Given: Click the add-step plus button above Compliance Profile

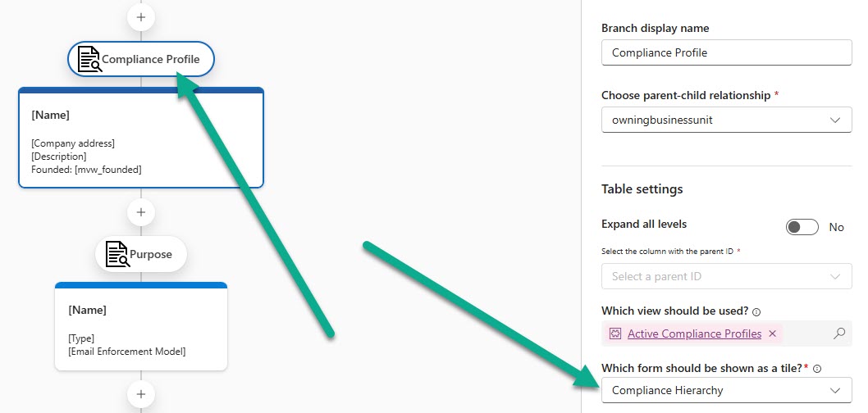Looking at the screenshot, I should 141,16.
